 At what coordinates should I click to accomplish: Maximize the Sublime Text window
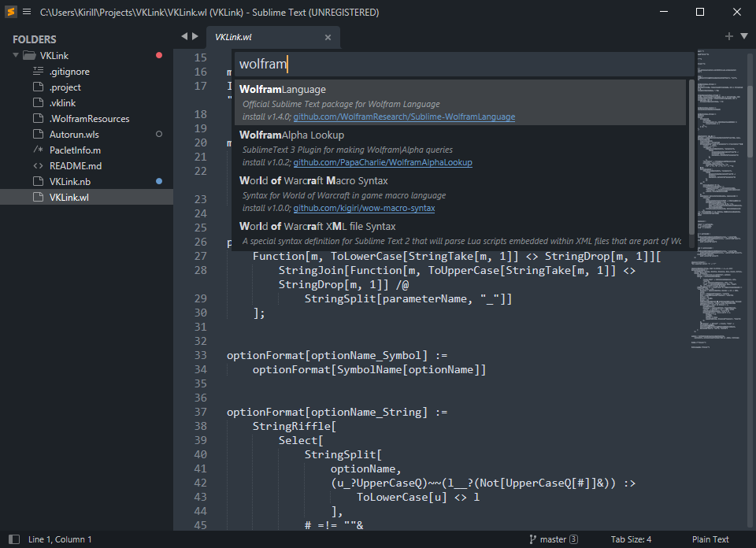[700, 12]
